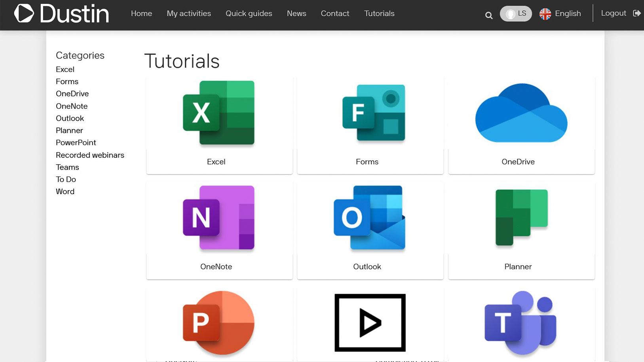Click the search magnifier icon
644x362 pixels.
(489, 15)
